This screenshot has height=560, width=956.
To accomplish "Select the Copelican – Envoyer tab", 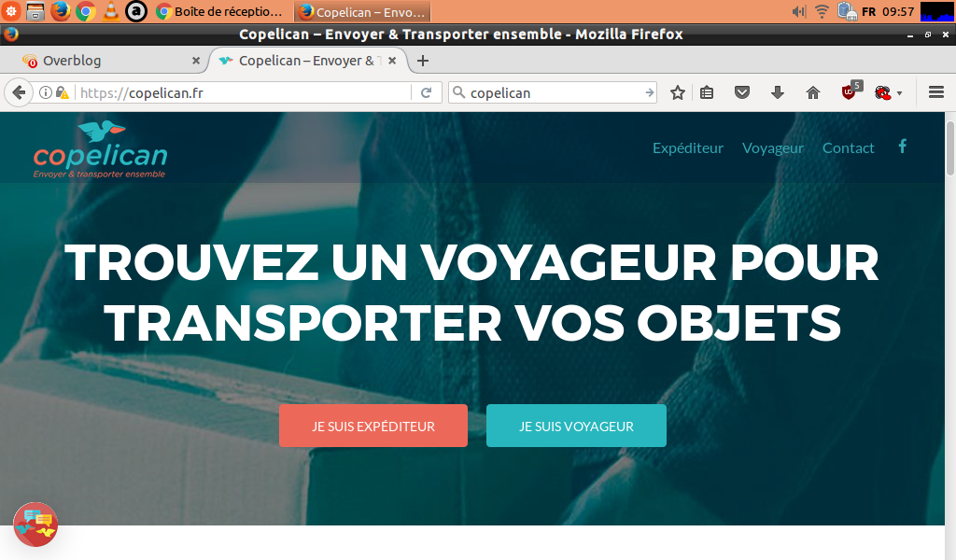I will [308, 61].
